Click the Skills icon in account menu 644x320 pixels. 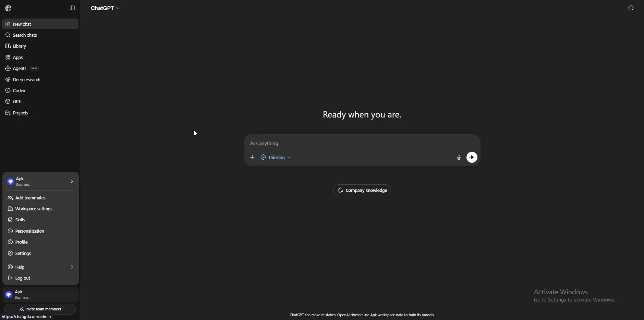(10, 220)
